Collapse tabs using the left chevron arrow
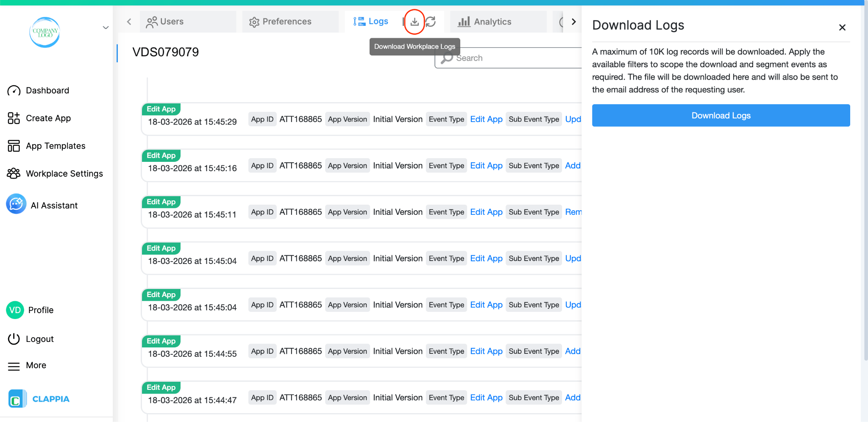The width and height of the screenshot is (868, 422). [129, 21]
